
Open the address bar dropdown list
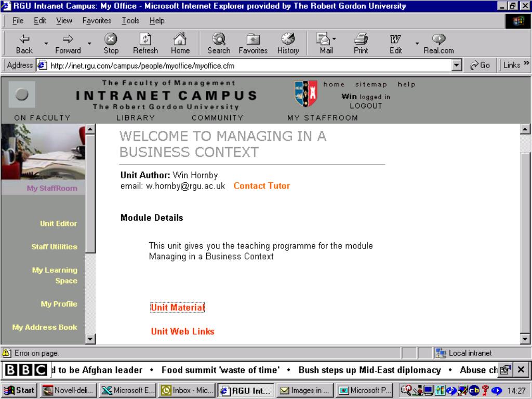(x=457, y=65)
